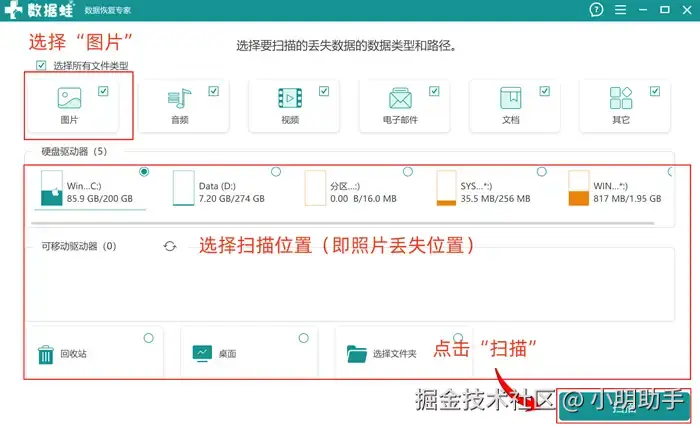Click the 回收站 label text
This screenshot has height=428, width=700.
[74, 354]
